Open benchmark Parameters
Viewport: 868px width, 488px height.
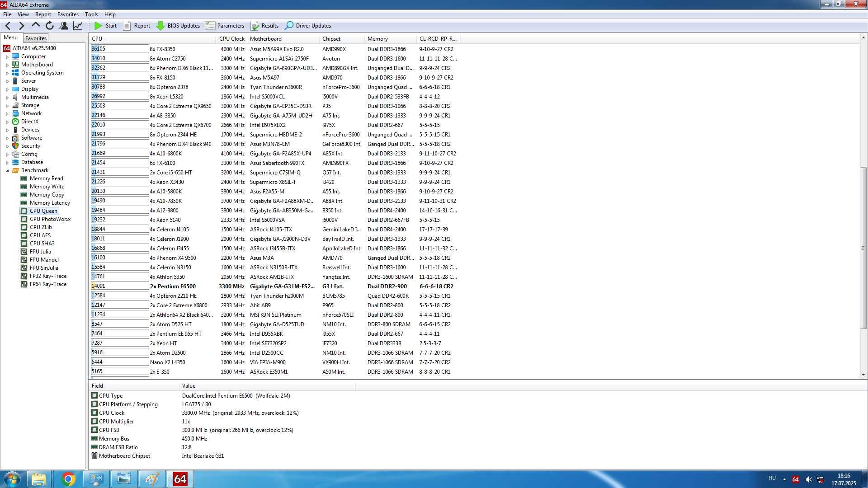[x=225, y=26]
